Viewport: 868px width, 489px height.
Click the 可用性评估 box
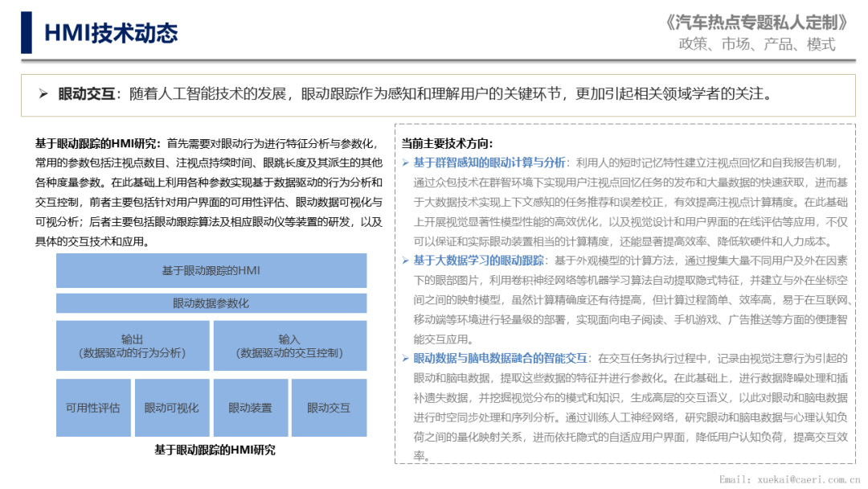coord(93,408)
